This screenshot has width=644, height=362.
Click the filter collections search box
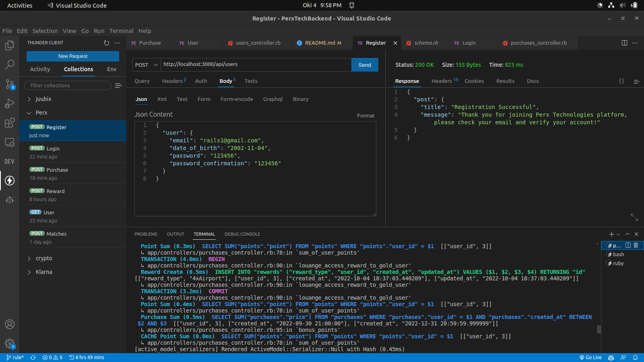[68, 85]
